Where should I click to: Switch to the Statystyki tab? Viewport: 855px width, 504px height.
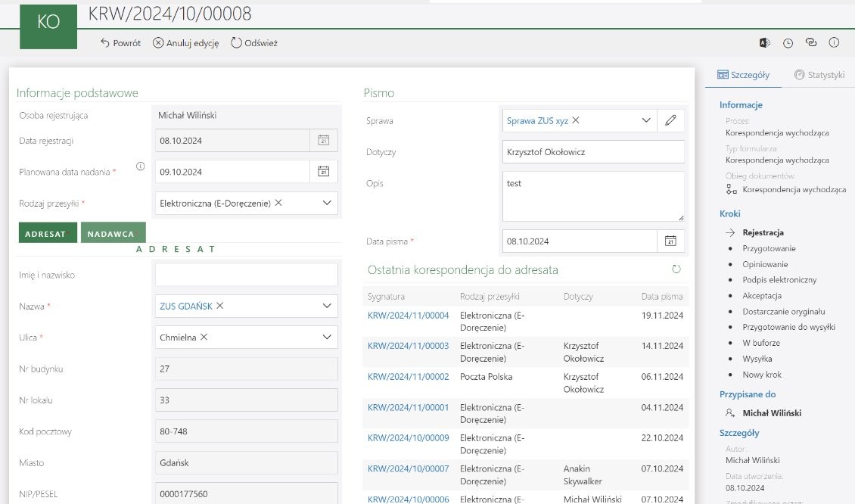(819, 75)
